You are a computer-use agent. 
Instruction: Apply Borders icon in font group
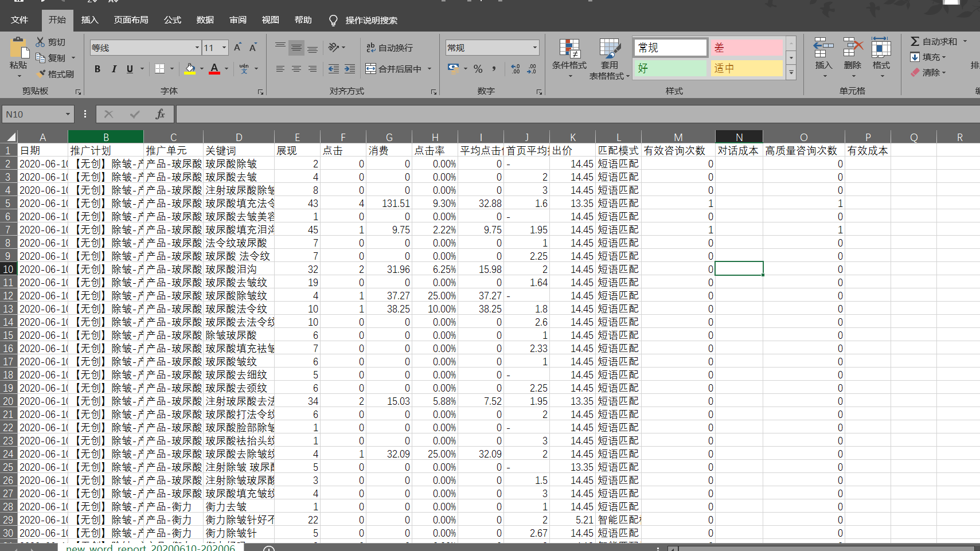(x=160, y=69)
